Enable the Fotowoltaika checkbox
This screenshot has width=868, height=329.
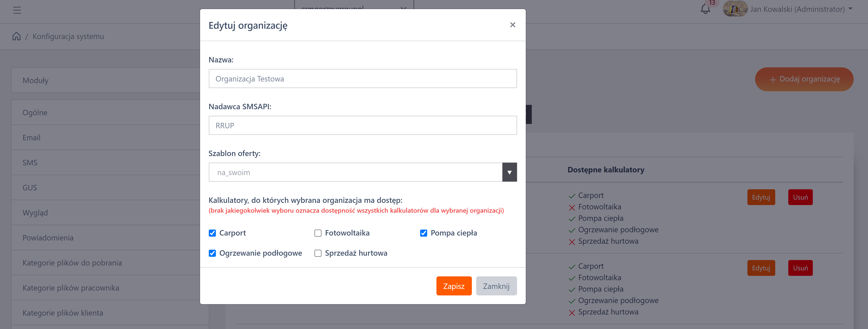[x=318, y=233]
